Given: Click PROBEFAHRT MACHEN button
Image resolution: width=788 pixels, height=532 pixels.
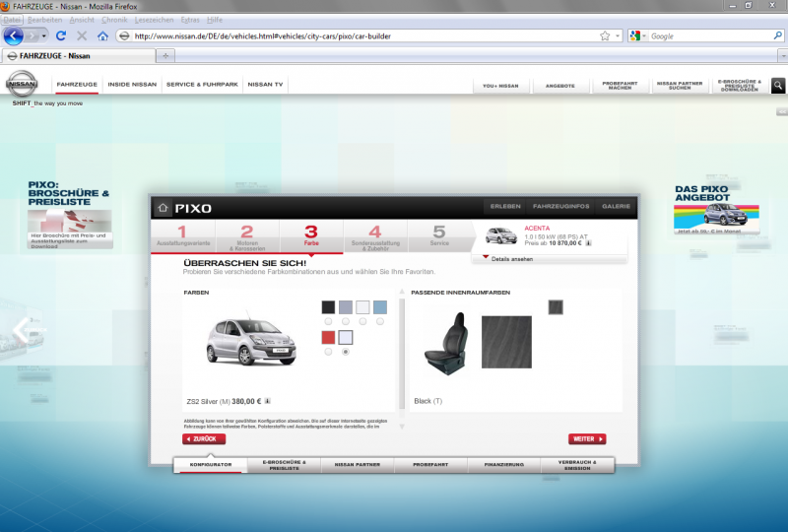Looking at the screenshot, I should pyautogui.click(x=620, y=86).
